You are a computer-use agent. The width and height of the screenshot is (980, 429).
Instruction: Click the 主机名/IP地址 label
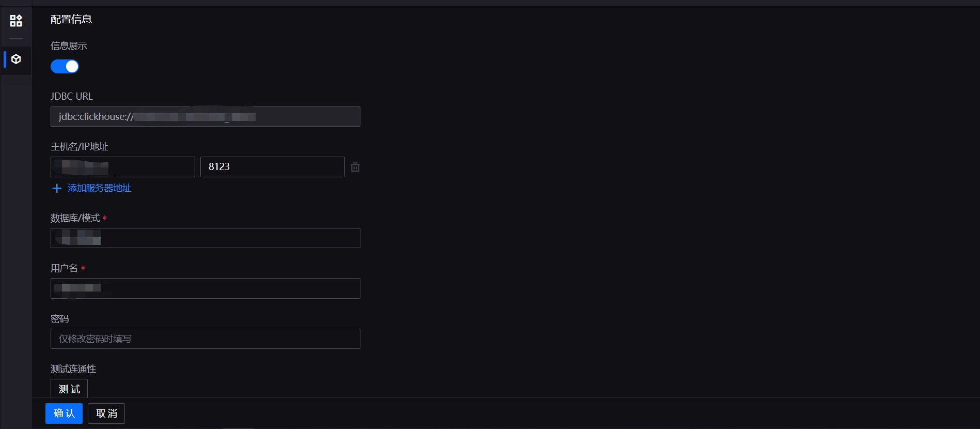[x=79, y=147]
